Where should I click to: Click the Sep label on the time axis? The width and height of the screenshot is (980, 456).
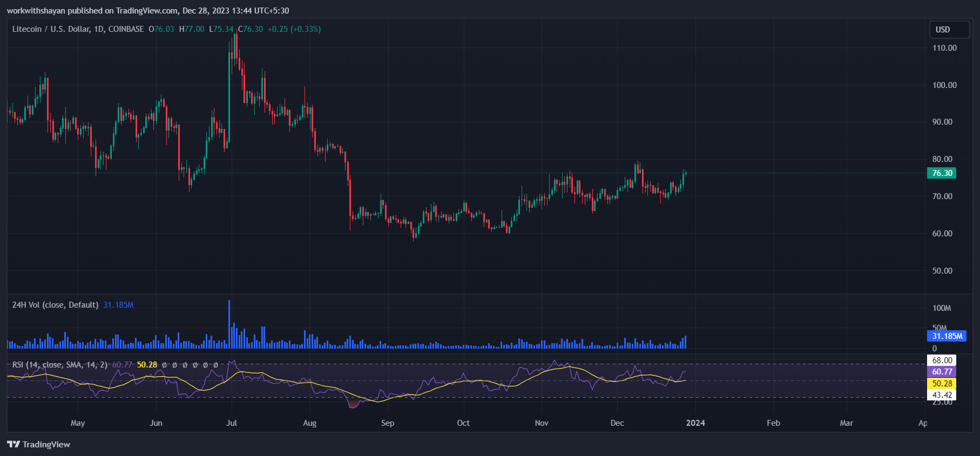tap(388, 423)
